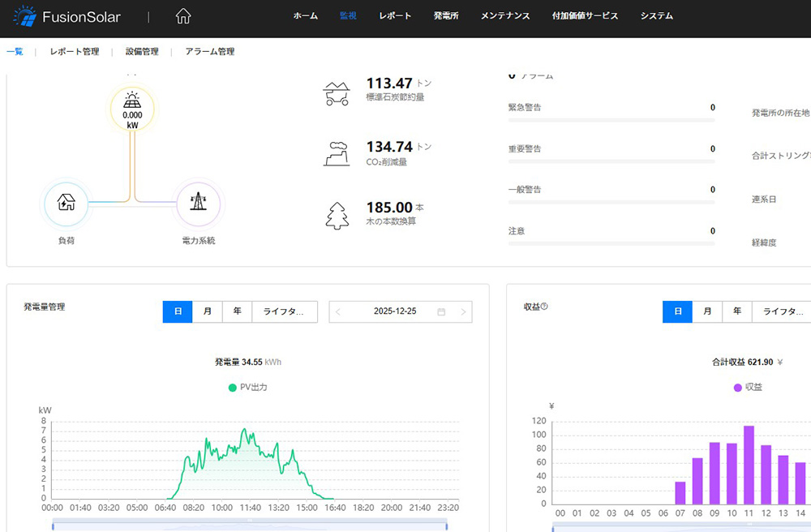This screenshot has height=532, width=811.
Task: Click the 2025-12-25 date input field
Action: tap(395, 311)
